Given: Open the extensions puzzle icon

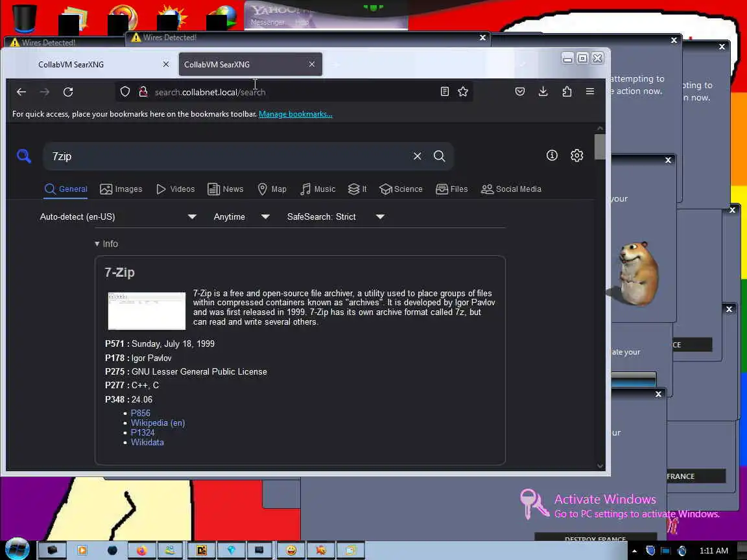Looking at the screenshot, I should [x=567, y=91].
